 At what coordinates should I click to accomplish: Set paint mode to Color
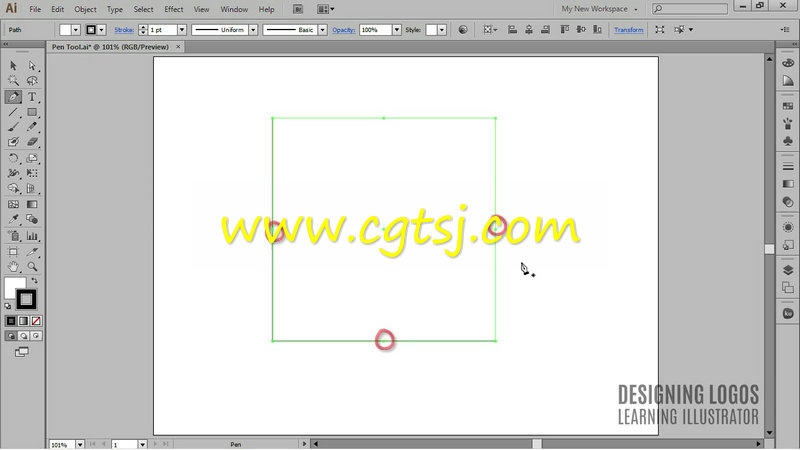[11, 321]
